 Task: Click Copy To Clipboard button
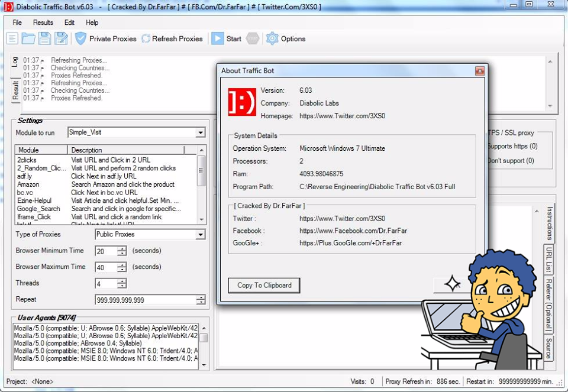[x=264, y=285]
